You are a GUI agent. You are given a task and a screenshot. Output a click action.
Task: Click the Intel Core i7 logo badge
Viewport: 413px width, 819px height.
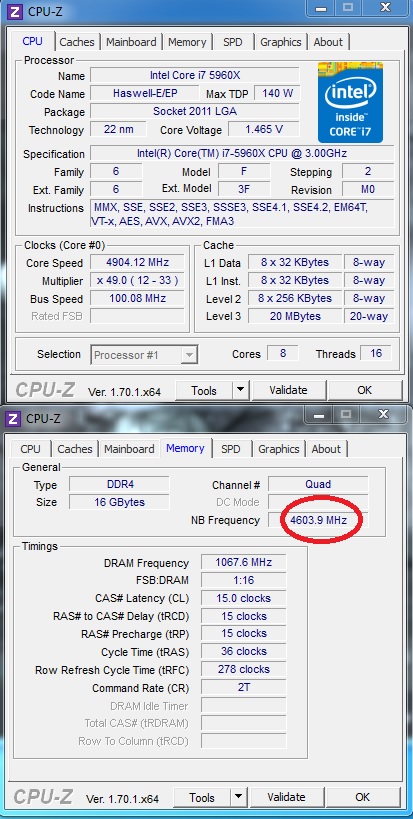(350, 102)
